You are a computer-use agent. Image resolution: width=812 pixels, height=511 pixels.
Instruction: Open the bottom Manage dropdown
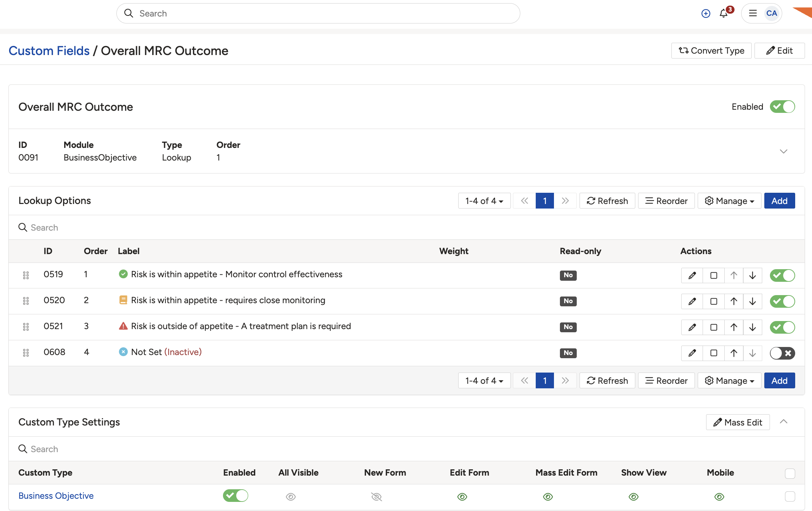click(x=729, y=381)
